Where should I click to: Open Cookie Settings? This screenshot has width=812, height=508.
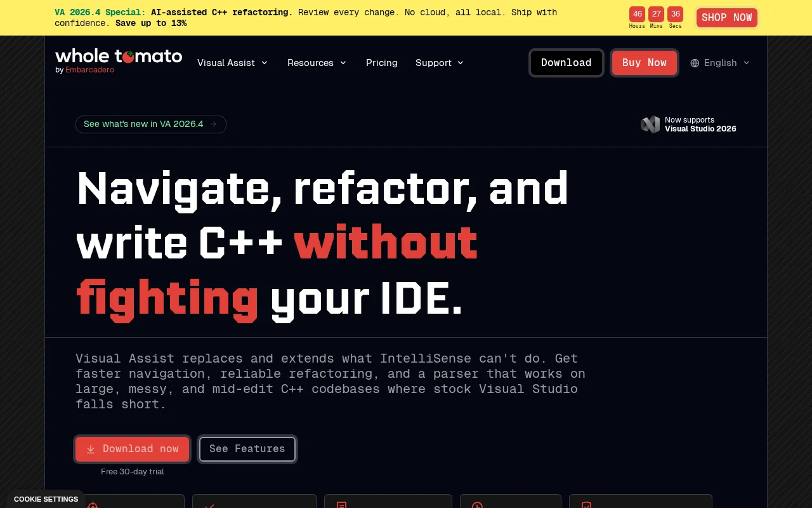pyautogui.click(x=46, y=499)
